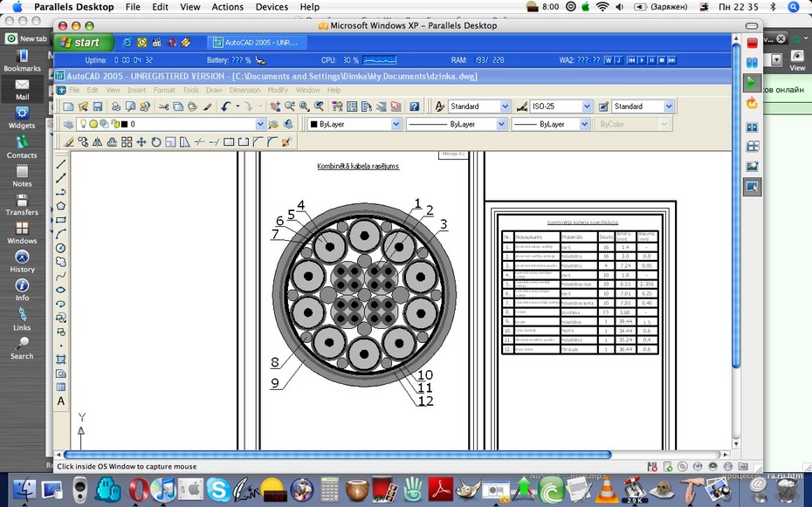The image size is (812, 507).
Task: Pause the virtual machine with blue button
Action: [752, 63]
